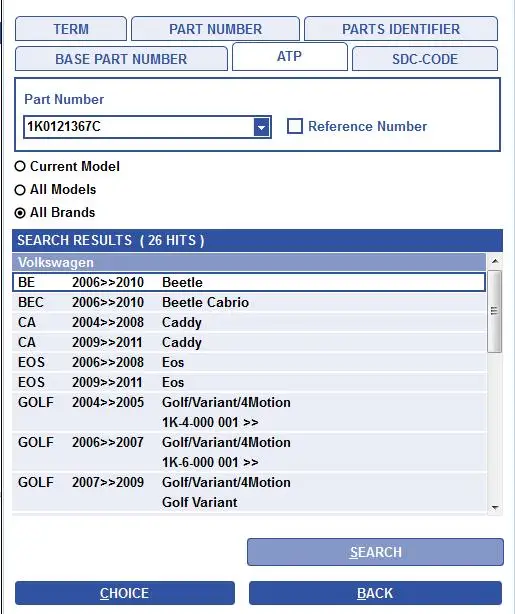This screenshot has height=614, width=515.
Task: Click the SEARCH button
Action: [x=375, y=552]
